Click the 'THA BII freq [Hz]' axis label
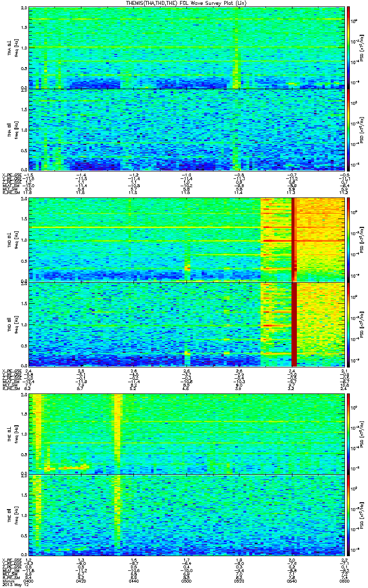Viewport: 368px width, 588px height. tap(12, 130)
